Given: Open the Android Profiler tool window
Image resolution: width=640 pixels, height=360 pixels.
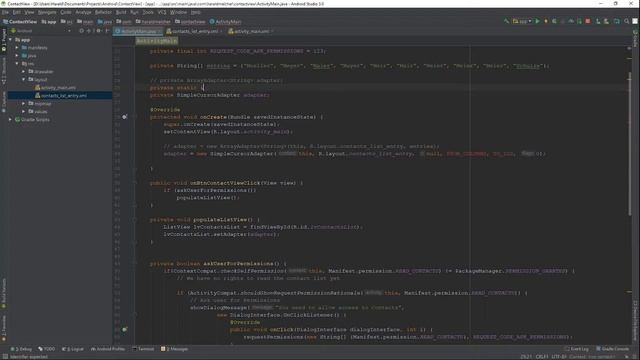Looking at the screenshot, I should (x=108, y=349).
